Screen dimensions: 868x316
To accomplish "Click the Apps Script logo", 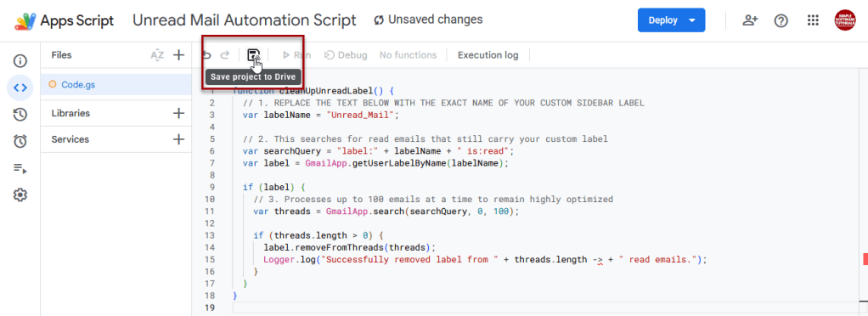I will pyautogui.click(x=25, y=21).
